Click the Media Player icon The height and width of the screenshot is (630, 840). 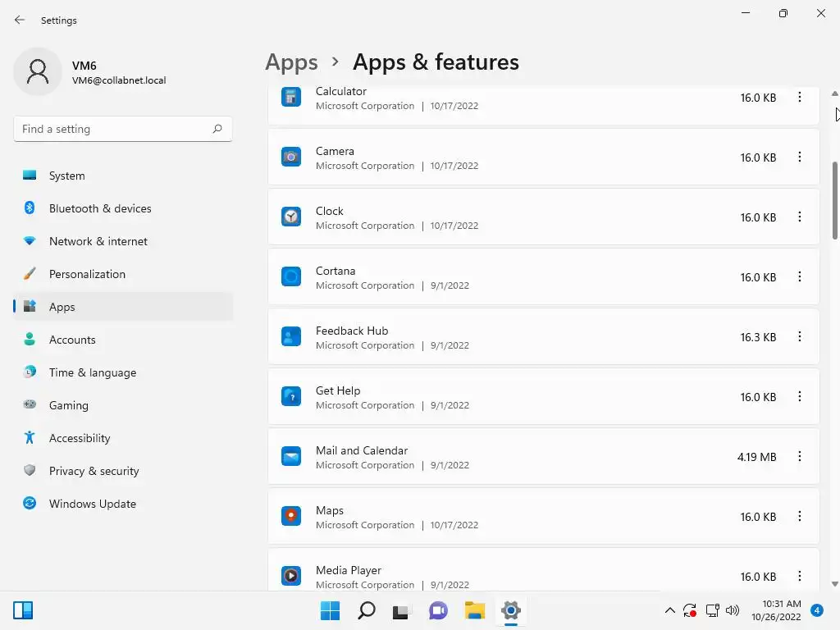click(x=291, y=576)
